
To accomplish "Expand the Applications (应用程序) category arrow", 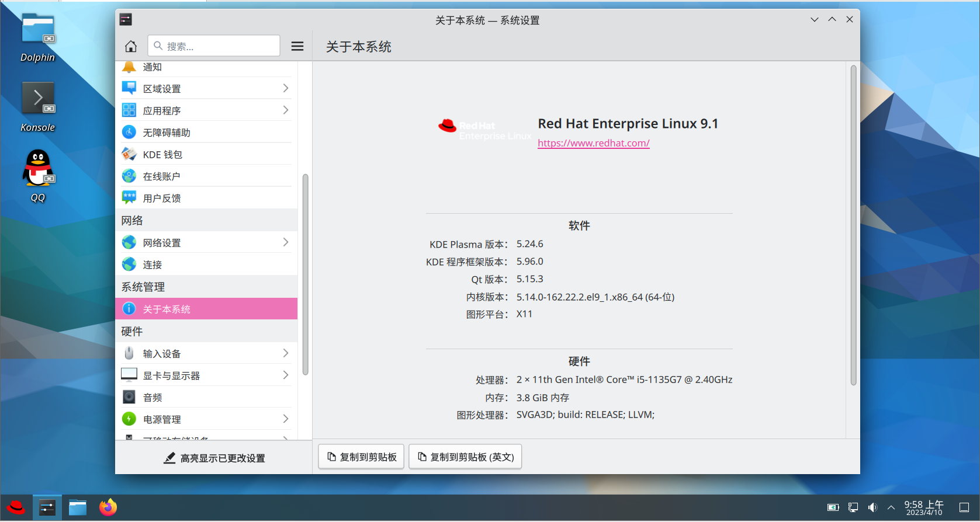I will [285, 110].
